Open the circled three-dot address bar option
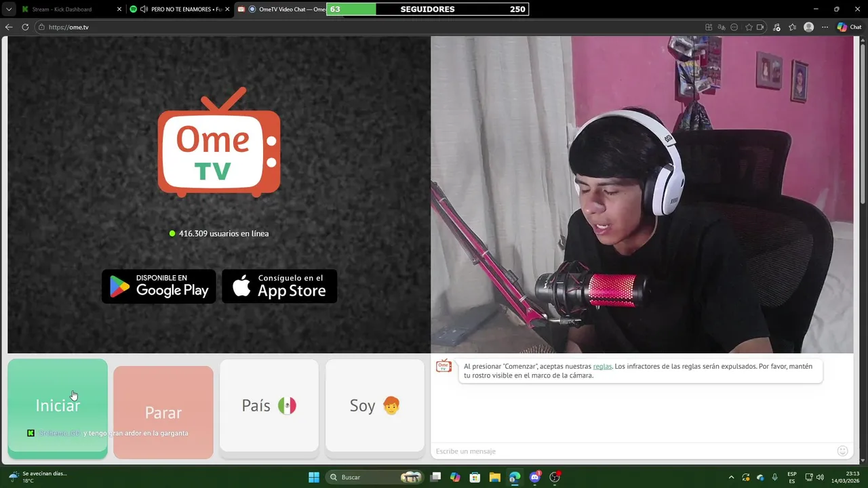 tap(735, 27)
